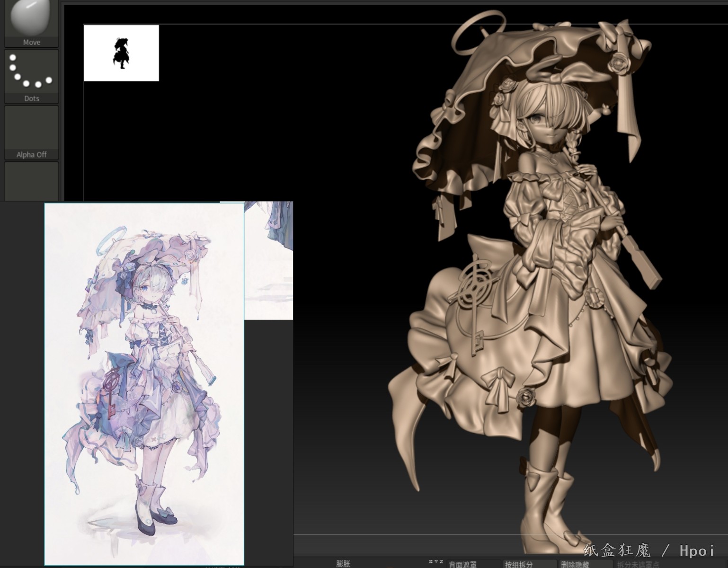Click the silhouette preview thumbnail
Viewport: 728px width, 568px height.
click(121, 53)
